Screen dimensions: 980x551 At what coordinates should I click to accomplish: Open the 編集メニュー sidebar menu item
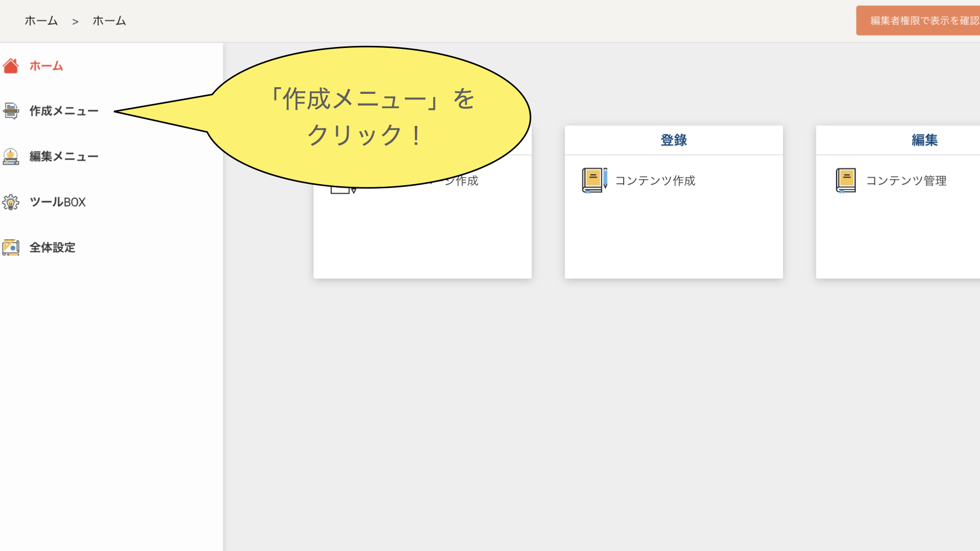pyautogui.click(x=64, y=156)
